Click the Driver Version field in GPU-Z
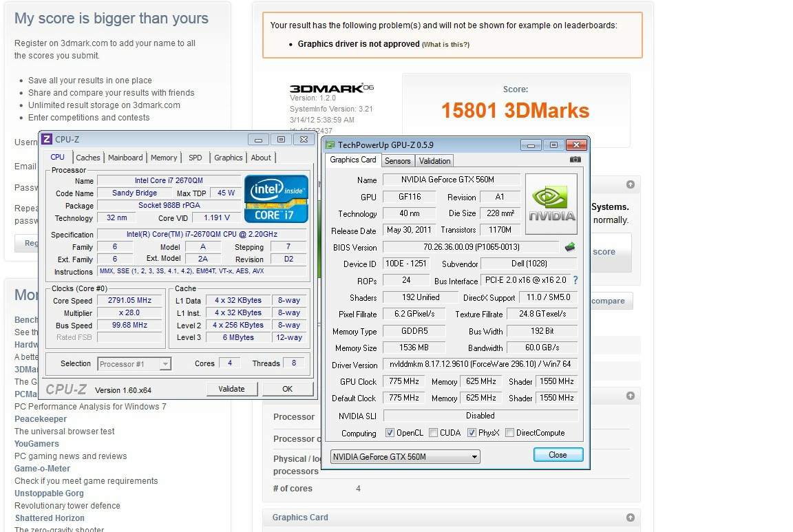This screenshot has height=532, width=793. pyautogui.click(x=480, y=364)
